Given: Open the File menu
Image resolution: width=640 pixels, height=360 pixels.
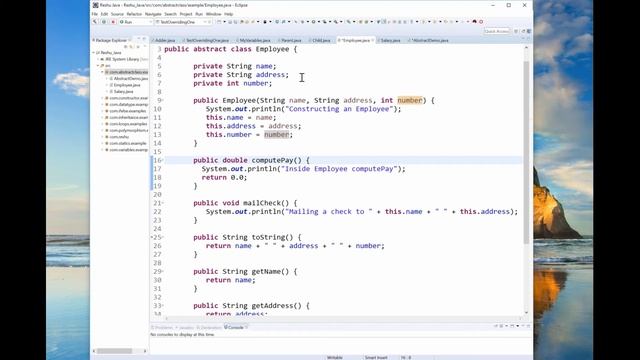Looking at the screenshot, I should tap(95, 14).
